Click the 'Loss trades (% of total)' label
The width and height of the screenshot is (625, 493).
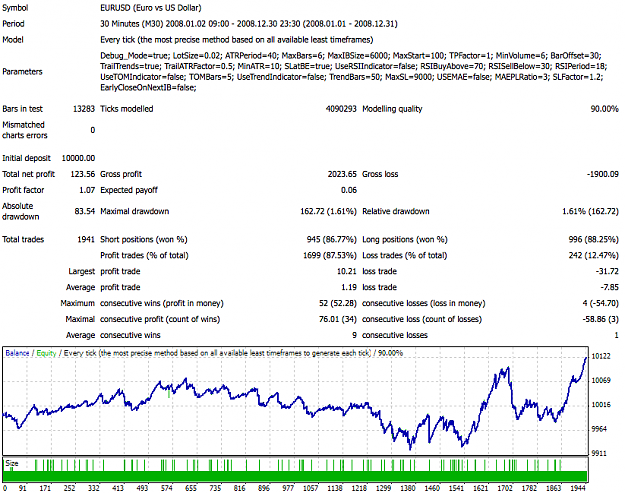click(x=405, y=255)
